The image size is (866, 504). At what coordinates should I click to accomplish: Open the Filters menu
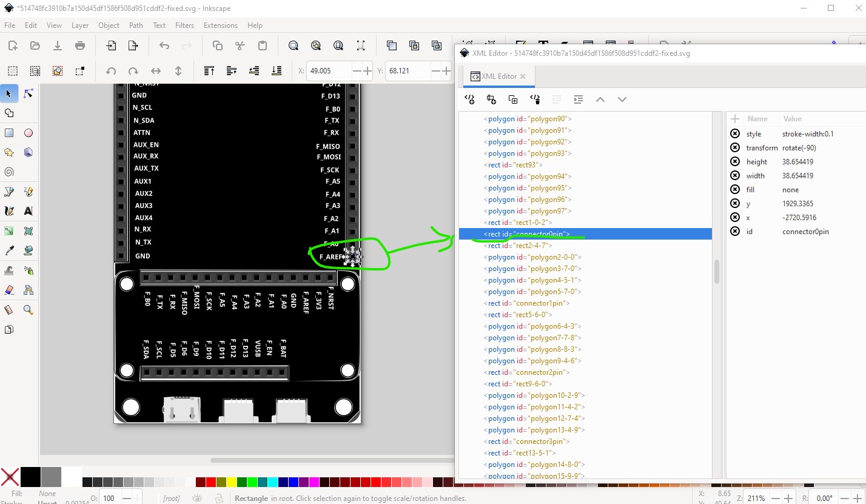click(x=184, y=25)
